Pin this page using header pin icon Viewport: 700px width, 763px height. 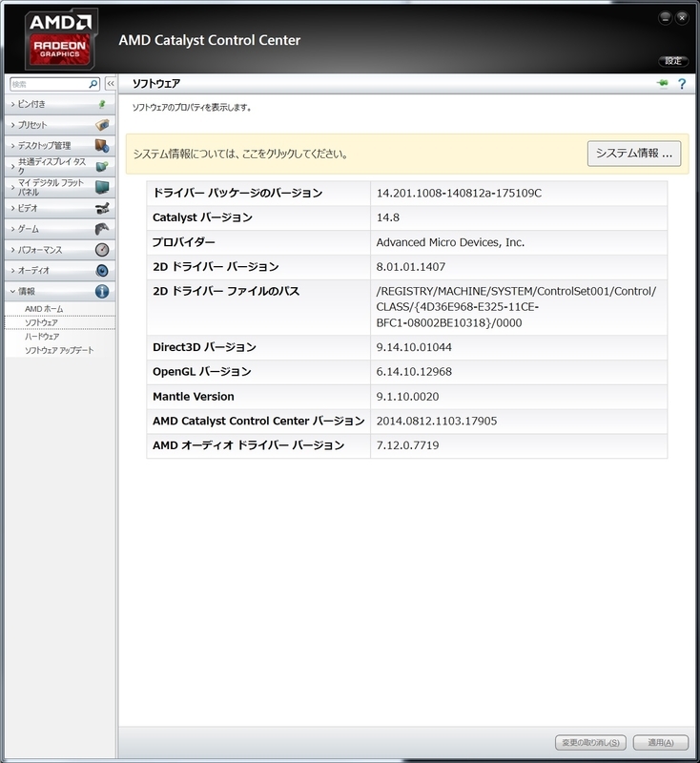[662, 83]
